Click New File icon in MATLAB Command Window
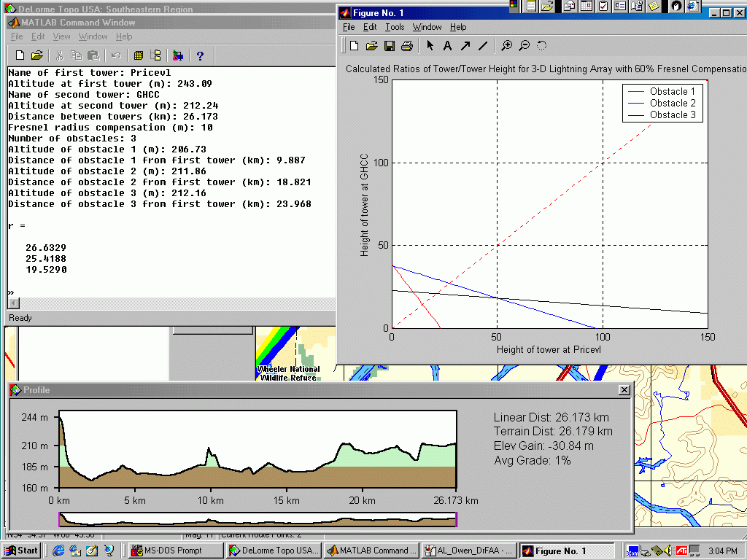Screen dimensions: 747x560 click(20, 55)
